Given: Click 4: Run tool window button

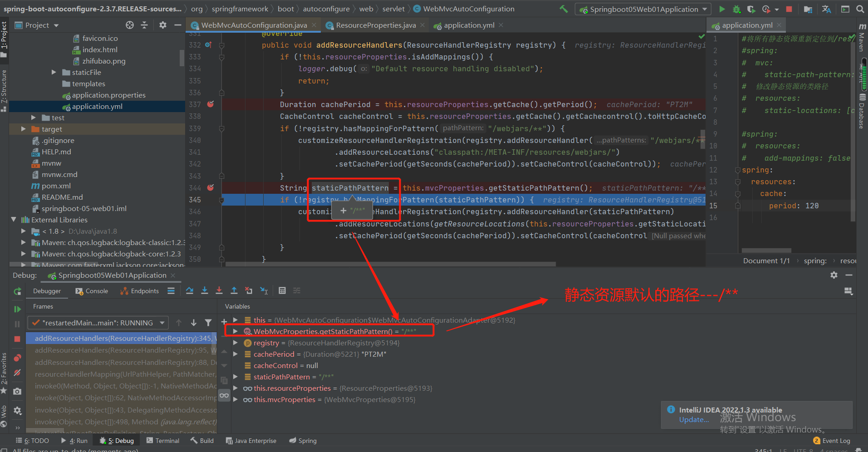Looking at the screenshot, I should tap(74, 441).
